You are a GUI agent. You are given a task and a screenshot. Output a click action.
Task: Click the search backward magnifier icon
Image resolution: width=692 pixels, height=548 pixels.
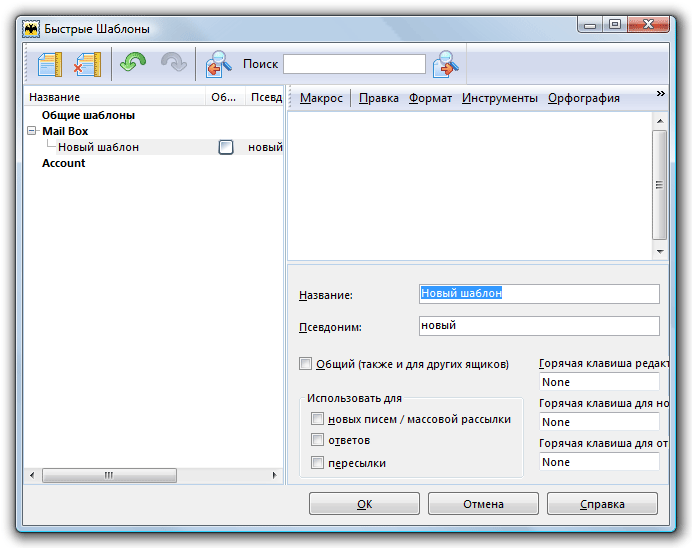coord(218,64)
